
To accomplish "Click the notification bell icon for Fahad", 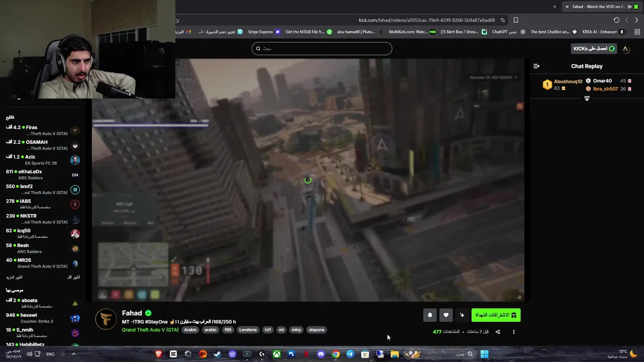I will (x=430, y=315).
